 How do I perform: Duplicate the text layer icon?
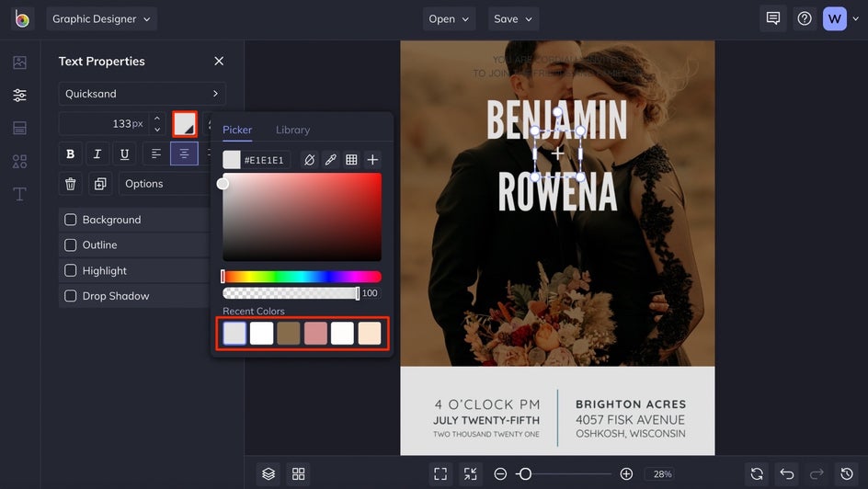[x=100, y=184]
